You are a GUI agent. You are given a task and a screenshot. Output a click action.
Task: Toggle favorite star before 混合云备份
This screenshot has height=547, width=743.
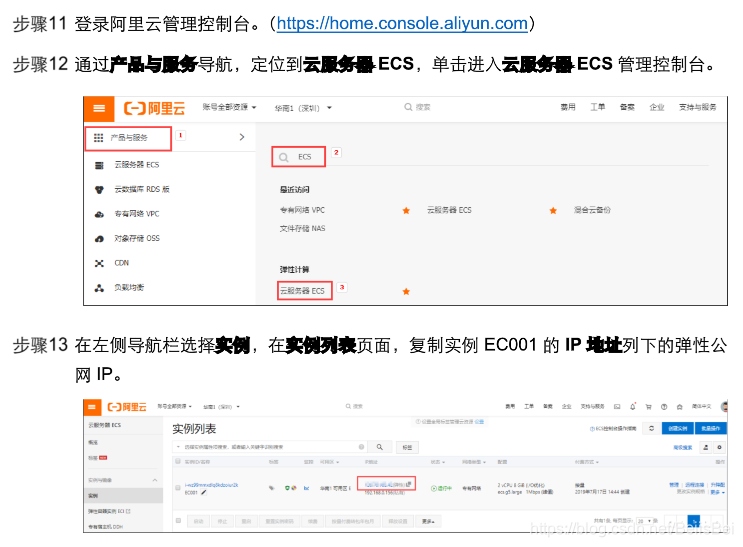pyautogui.click(x=553, y=210)
